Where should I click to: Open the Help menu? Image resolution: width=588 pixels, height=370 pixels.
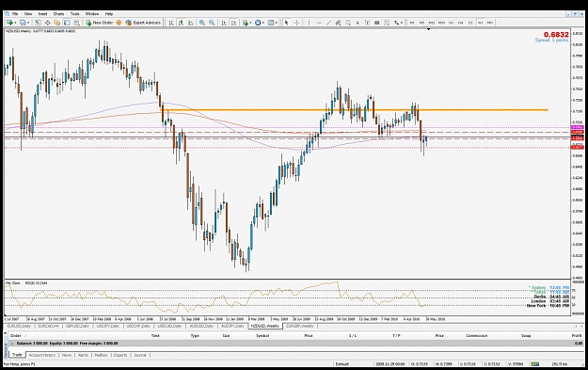pos(109,14)
